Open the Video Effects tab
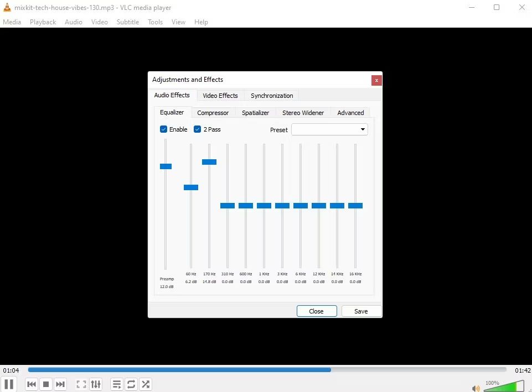The width and height of the screenshot is (532, 392). (x=220, y=96)
